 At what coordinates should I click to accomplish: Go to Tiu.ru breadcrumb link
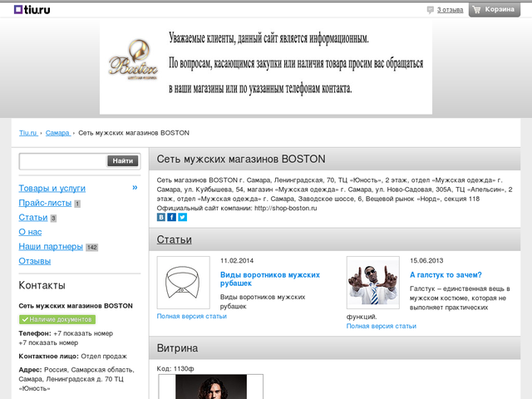pyautogui.click(x=28, y=133)
